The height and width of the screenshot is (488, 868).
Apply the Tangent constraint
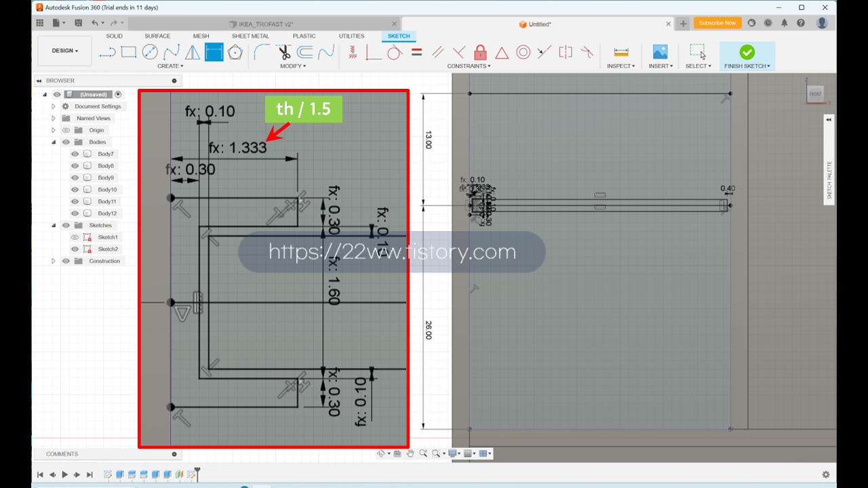pos(395,52)
